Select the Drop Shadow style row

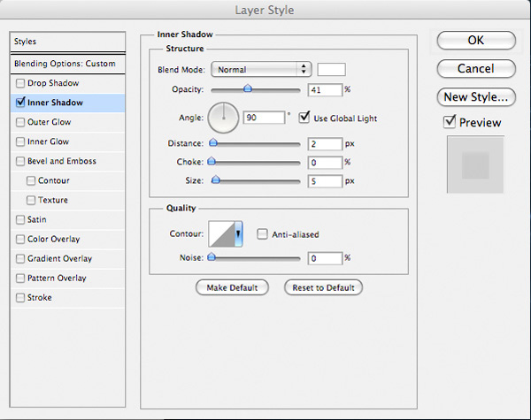(68, 83)
